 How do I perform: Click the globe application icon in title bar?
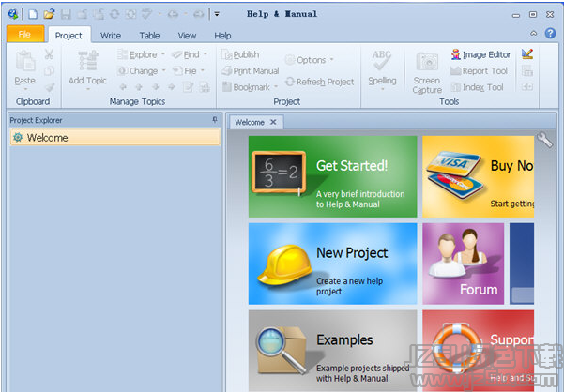point(13,14)
